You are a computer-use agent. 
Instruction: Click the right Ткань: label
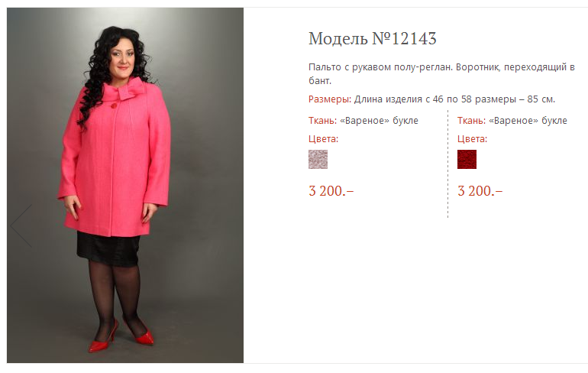(472, 121)
